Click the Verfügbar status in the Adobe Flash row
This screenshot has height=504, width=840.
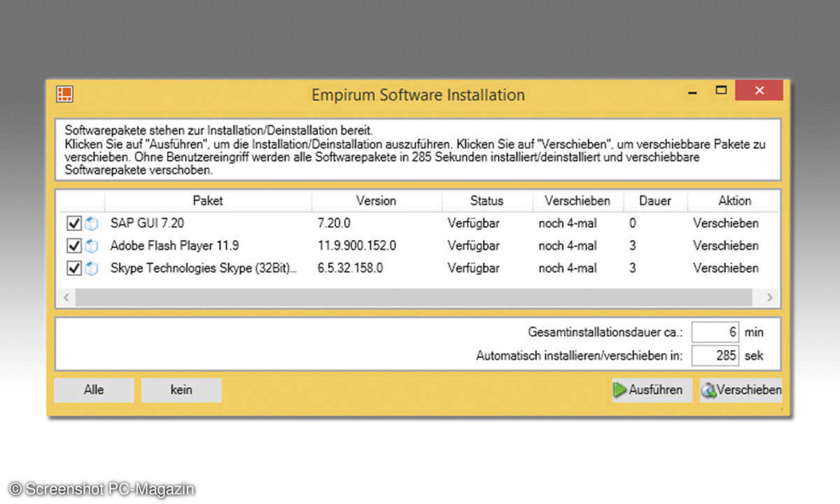click(474, 246)
